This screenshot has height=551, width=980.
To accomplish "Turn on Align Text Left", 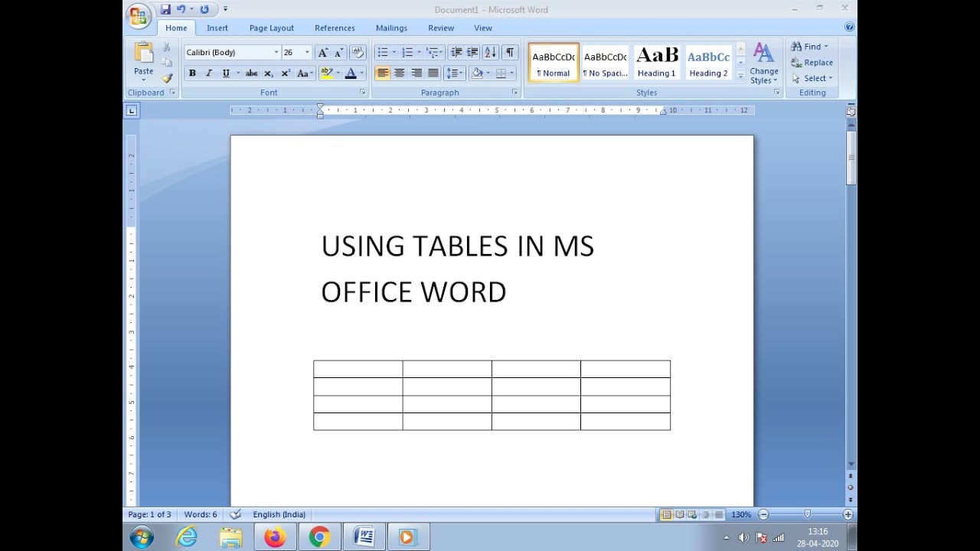I will point(382,73).
